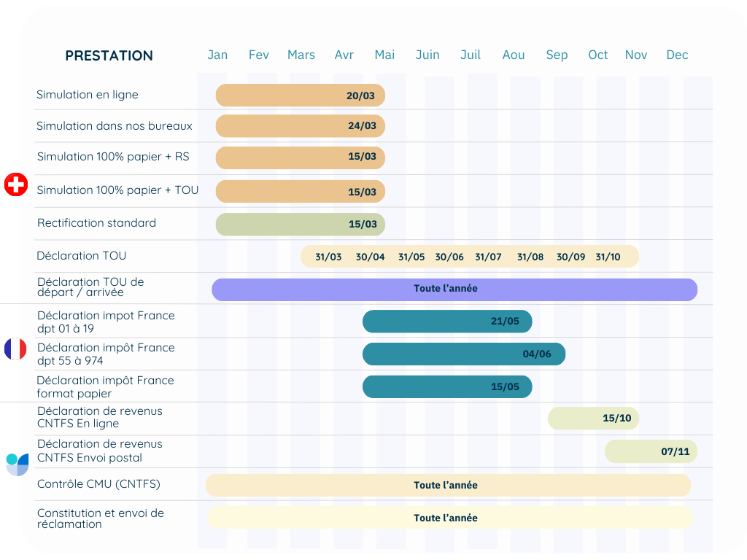Click the Contrôle CMU Toute l'année bar
This screenshot has width=747, height=560.
coord(447,486)
